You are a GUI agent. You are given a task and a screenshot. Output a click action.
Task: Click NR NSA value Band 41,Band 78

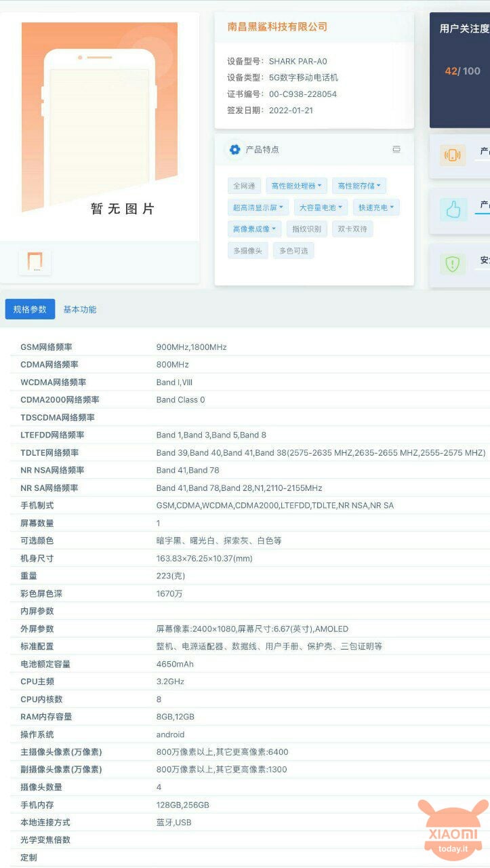point(188,471)
